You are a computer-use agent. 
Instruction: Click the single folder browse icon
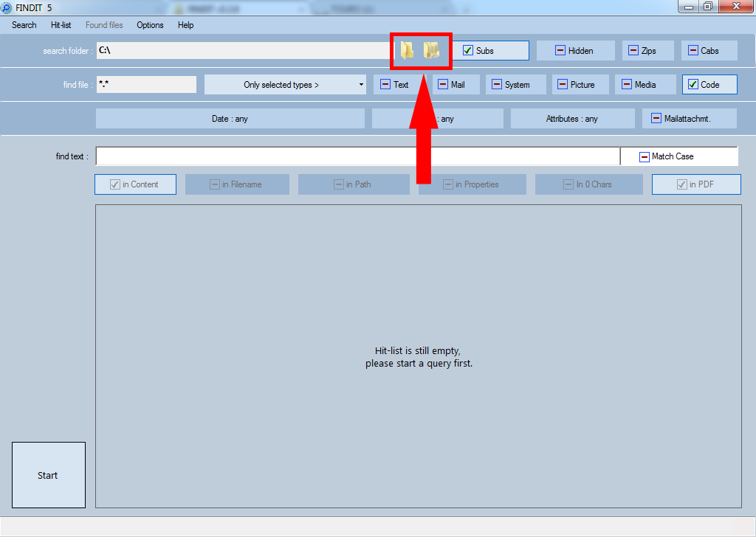pyautogui.click(x=407, y=50)
